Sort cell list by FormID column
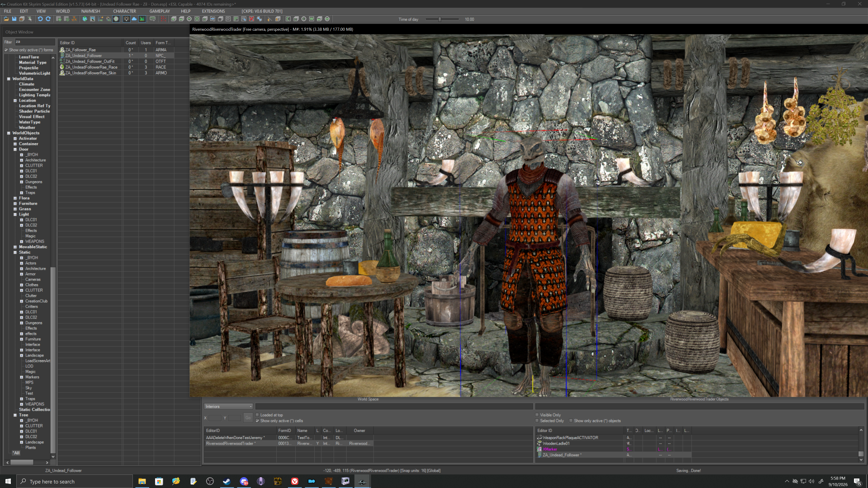Viewport: 868px width, 488px height. (286, 431)
